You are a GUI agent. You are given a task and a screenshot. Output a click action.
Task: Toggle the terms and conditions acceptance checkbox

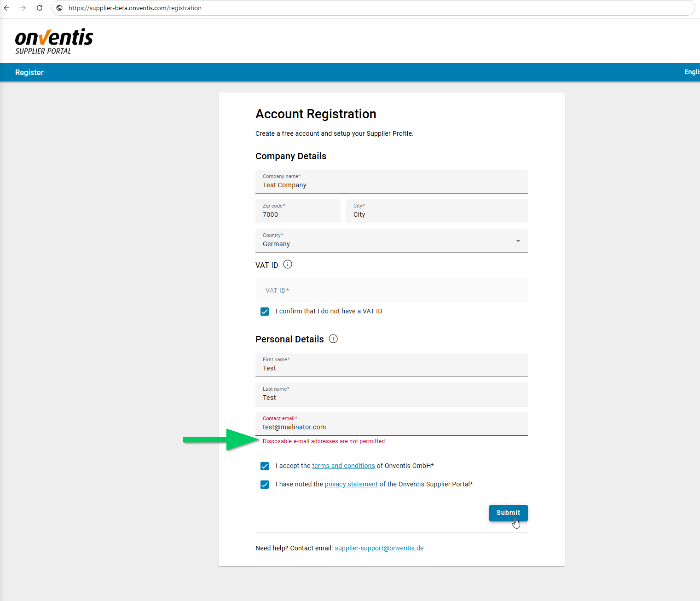[265, 466]
